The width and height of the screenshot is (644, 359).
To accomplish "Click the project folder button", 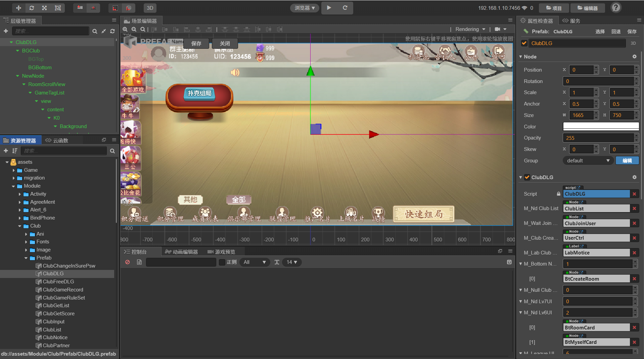I will coord(554,8).
